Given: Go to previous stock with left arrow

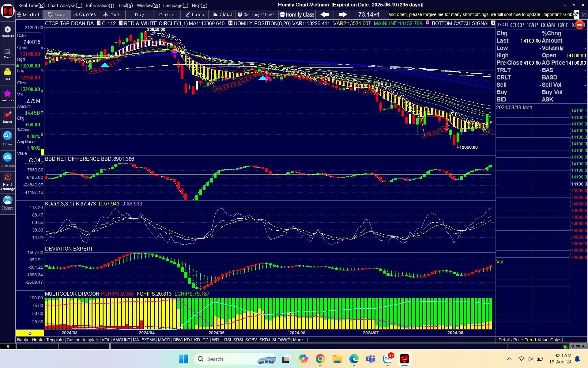Looking at the screenshot, I should 325,14.
